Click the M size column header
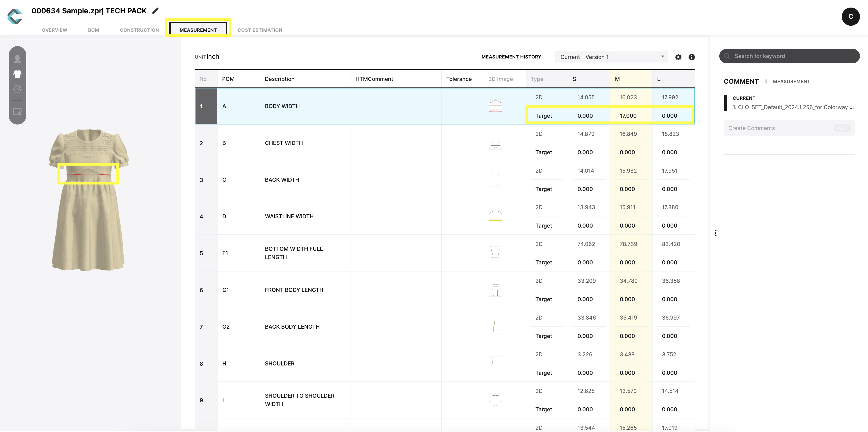 pyautogui.click(x=631, y=79)
